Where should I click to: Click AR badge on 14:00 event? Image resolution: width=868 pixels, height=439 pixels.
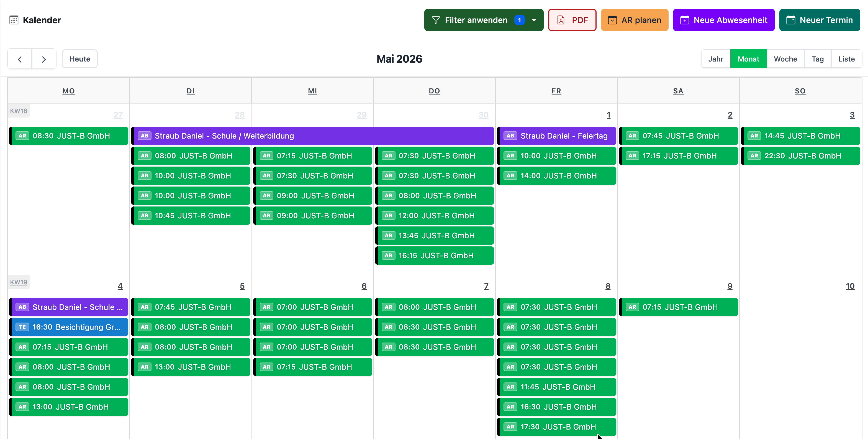510,176
